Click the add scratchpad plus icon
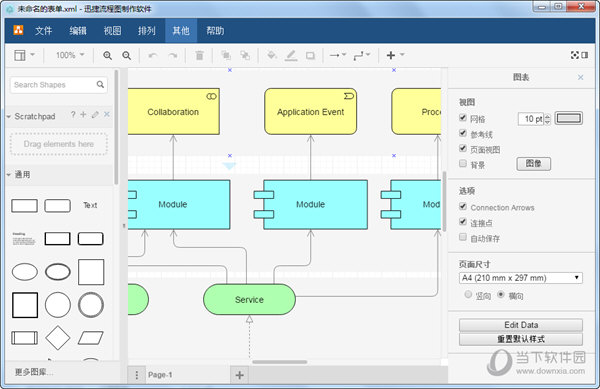This screenshot has height=389, width=600. (x=83, y=114)
